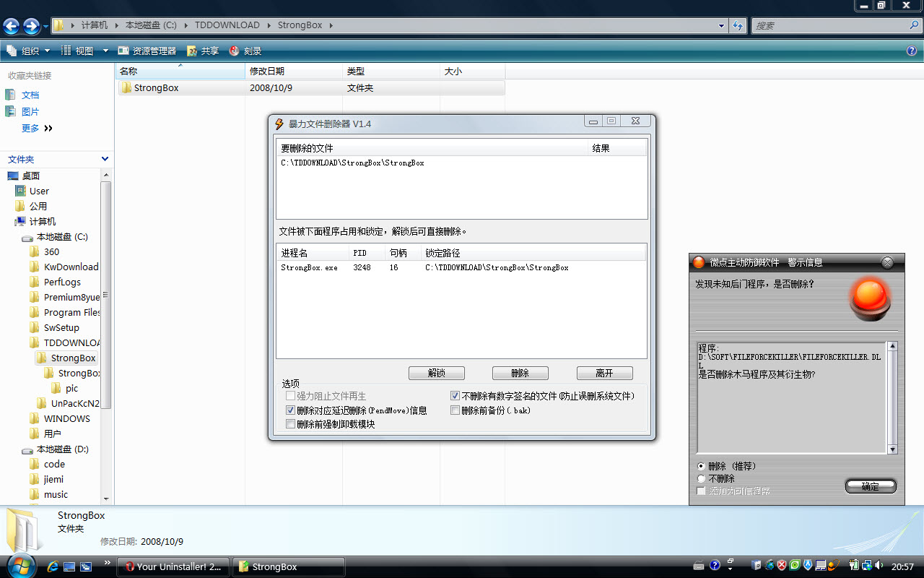Click Show Desktop quick launch icon
Image resolution: width=924 pixels, height=578 pixels.
pyautogui.click(x=69, y=566)
